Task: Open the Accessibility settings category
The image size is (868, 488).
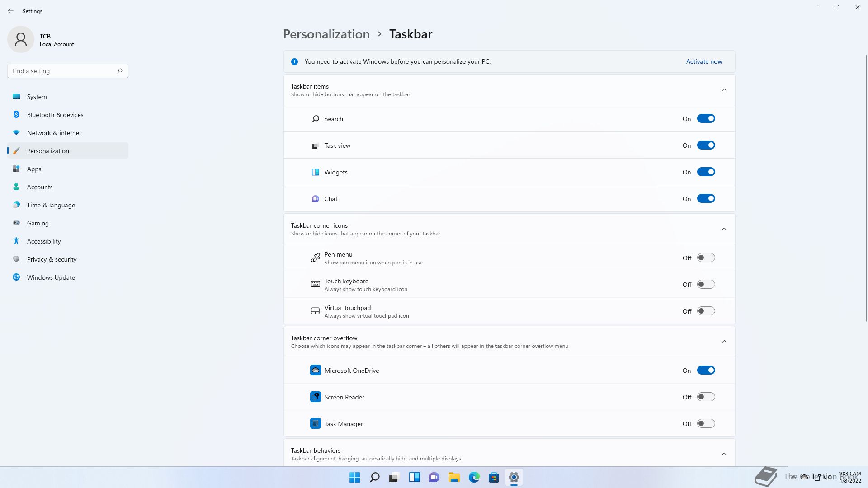Action: (68, 241)
